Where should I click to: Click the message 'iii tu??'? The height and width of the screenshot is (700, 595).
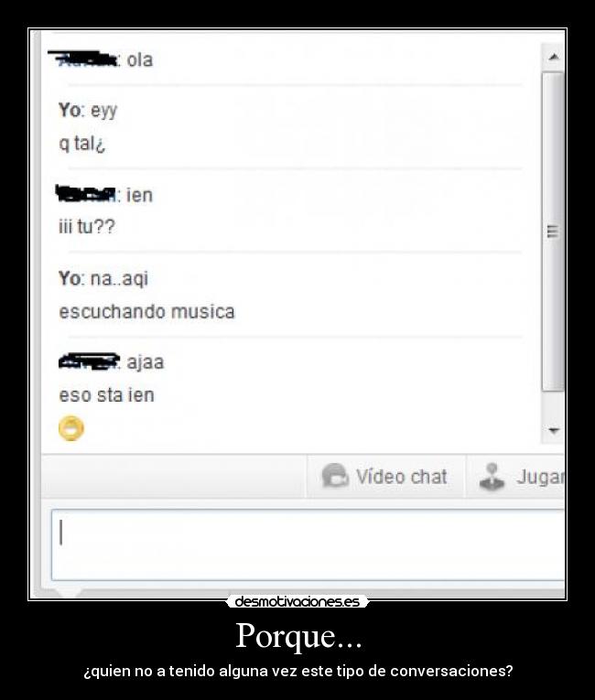pos(87,226)
